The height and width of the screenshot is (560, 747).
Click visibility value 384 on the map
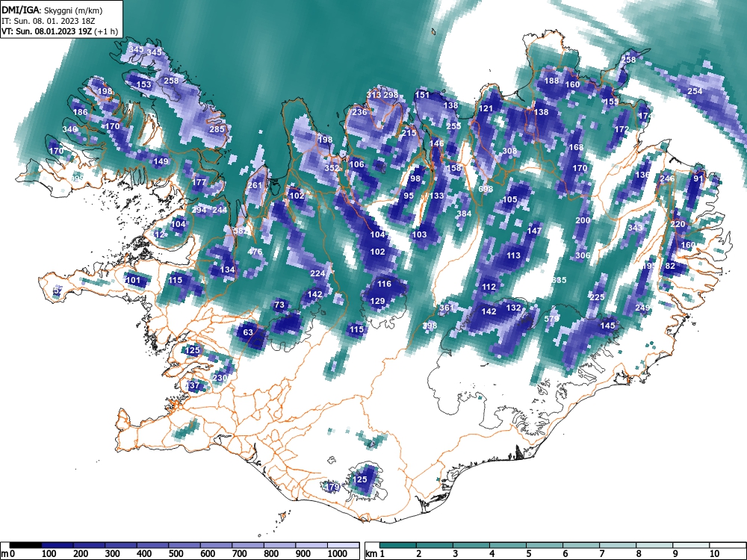click(464, 214)
